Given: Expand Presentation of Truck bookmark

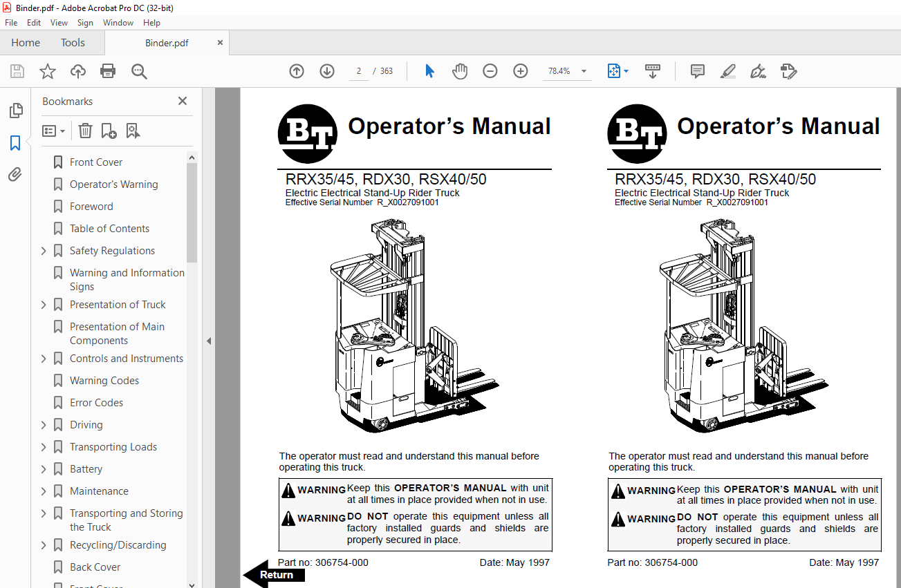Looking at the screenshot, I should 44,305.
